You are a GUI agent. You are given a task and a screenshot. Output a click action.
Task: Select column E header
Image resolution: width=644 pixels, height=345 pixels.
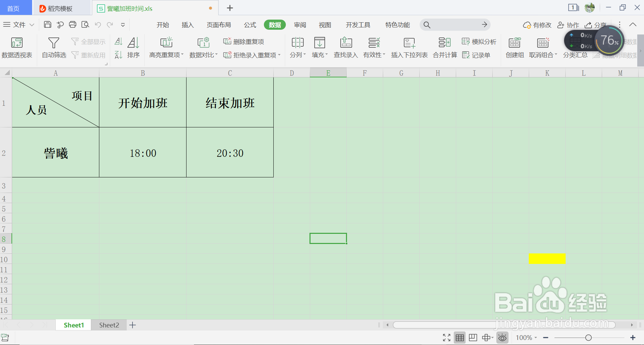[328, 73]
